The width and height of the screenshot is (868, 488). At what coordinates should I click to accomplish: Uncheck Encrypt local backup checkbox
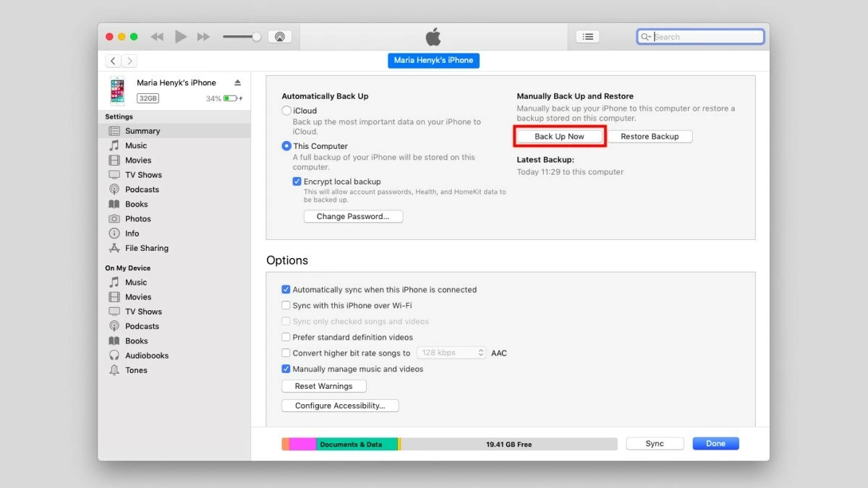[297, 181]
